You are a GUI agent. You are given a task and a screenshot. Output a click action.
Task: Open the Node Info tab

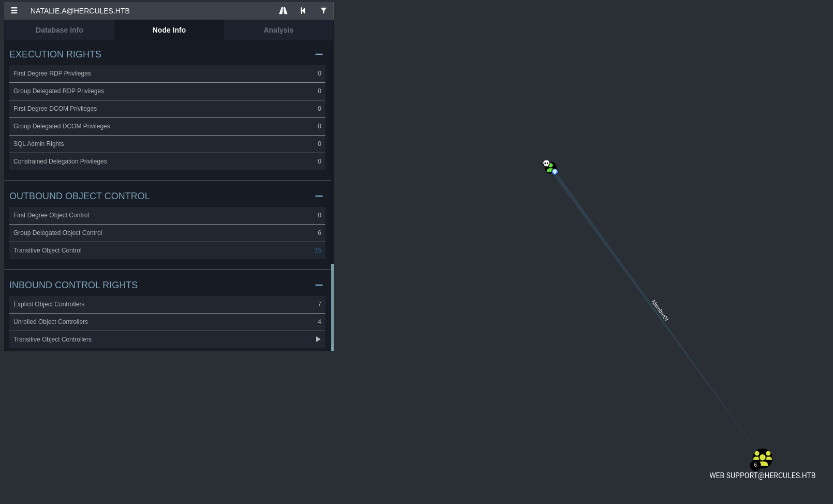coord(169,30)
